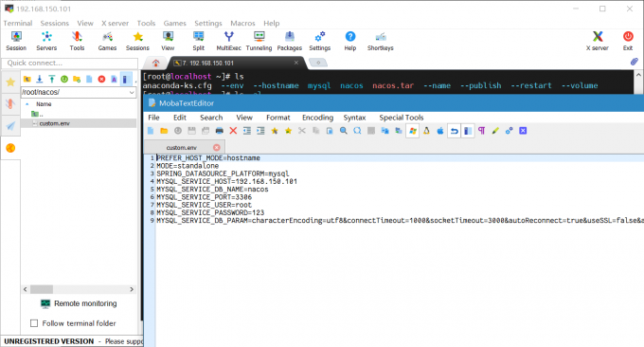Screen dimensions: 644x347
Task: Convert to Windows format in editor
Action: coord(412,131)
